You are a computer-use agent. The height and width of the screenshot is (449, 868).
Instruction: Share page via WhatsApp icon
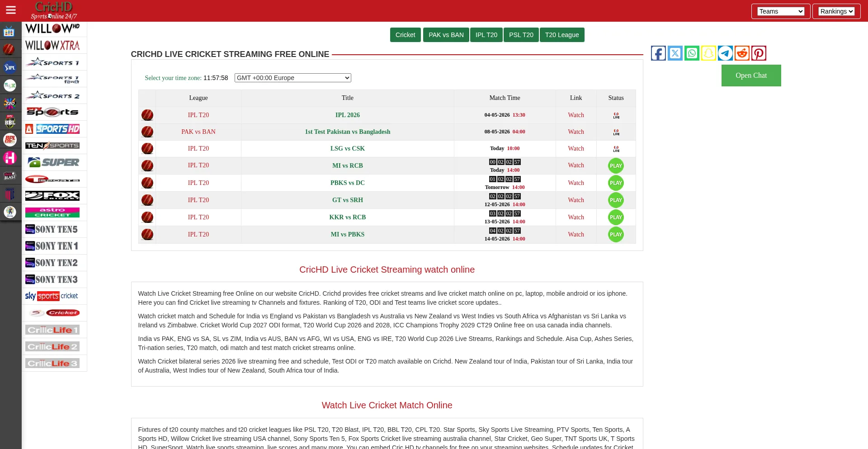692,53
